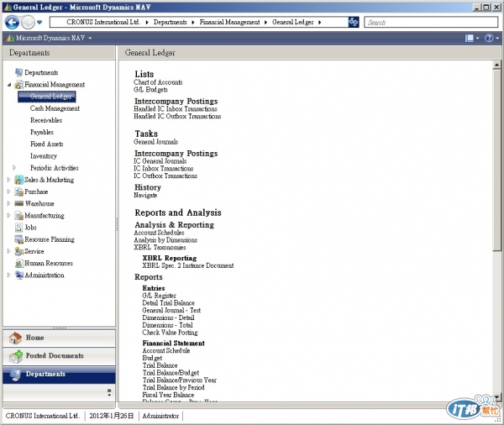This screenshot has width=504, height=425.
Task: Click the Manufacturing department icon
Action: point(19,215)
